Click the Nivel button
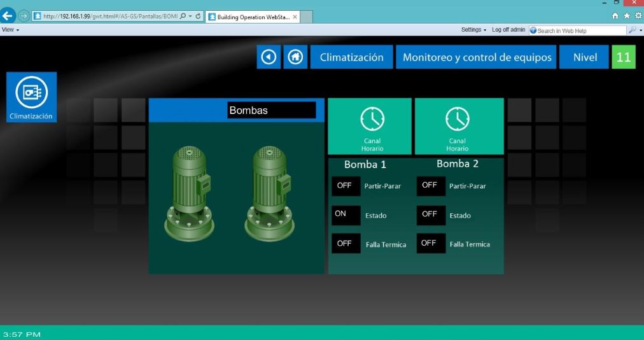This screenshot has width=644, height=340. tap(584, 57)
